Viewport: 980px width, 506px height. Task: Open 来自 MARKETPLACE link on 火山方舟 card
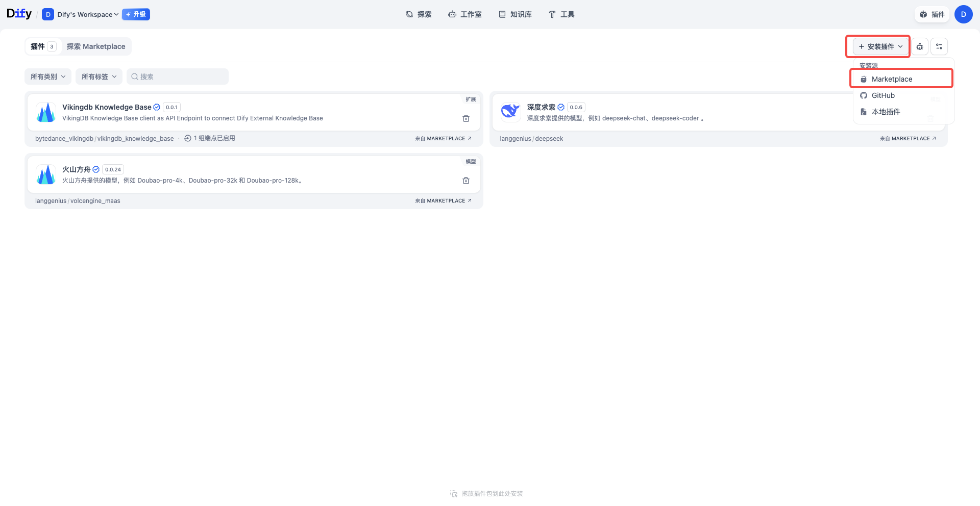pos(443,201)
